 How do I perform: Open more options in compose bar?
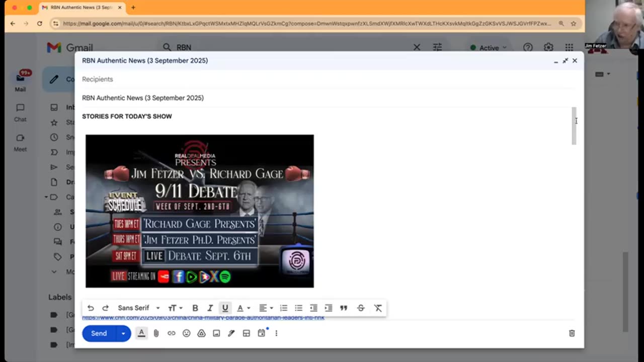(276, 333)
